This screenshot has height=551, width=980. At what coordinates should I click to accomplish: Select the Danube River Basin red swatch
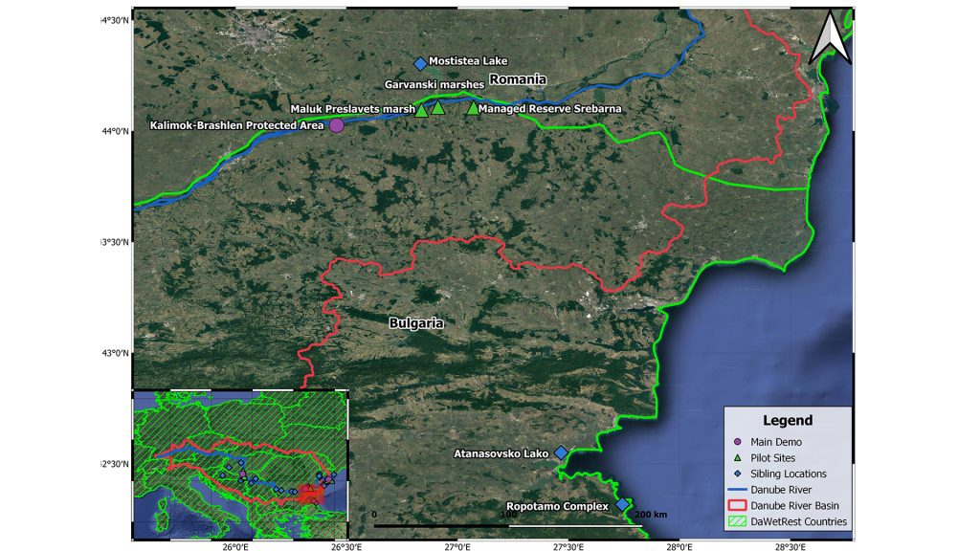pos(737,505)
